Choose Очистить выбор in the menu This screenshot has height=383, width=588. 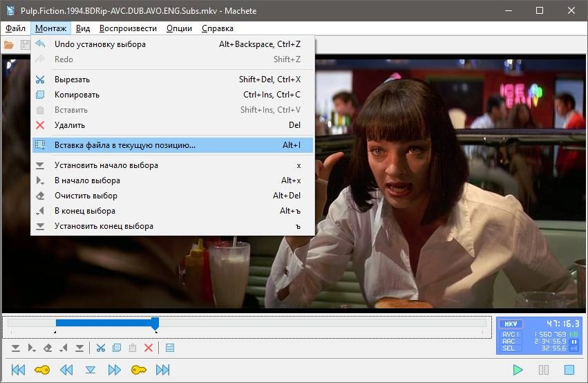tap(173, 196)
